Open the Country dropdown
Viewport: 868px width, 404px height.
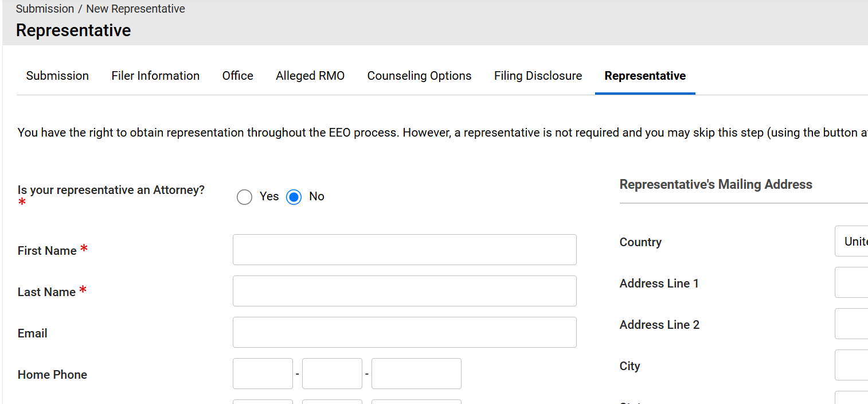pyautogui.click(x=852, y=242)
